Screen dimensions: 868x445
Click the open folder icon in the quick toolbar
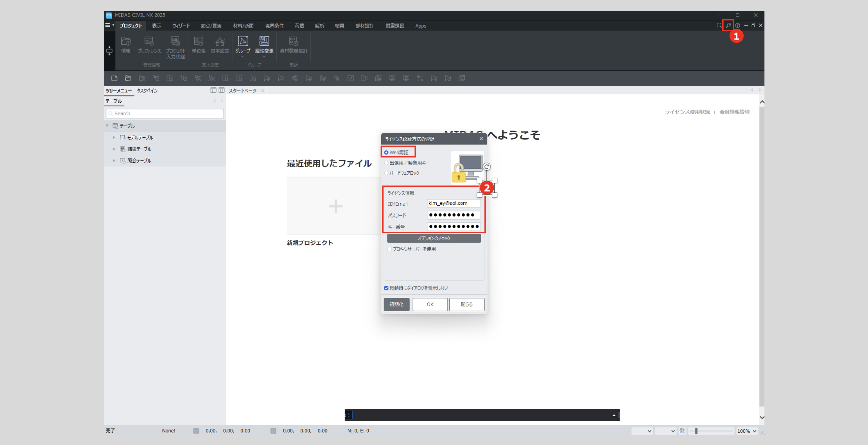[128, 78]
